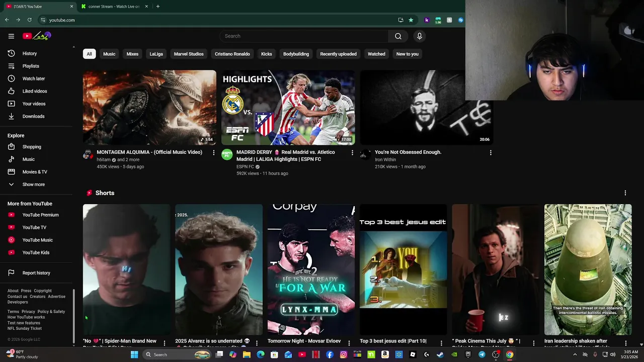
Task: Click the Kick extension icon in Chrome
Action: click(427, 20)
